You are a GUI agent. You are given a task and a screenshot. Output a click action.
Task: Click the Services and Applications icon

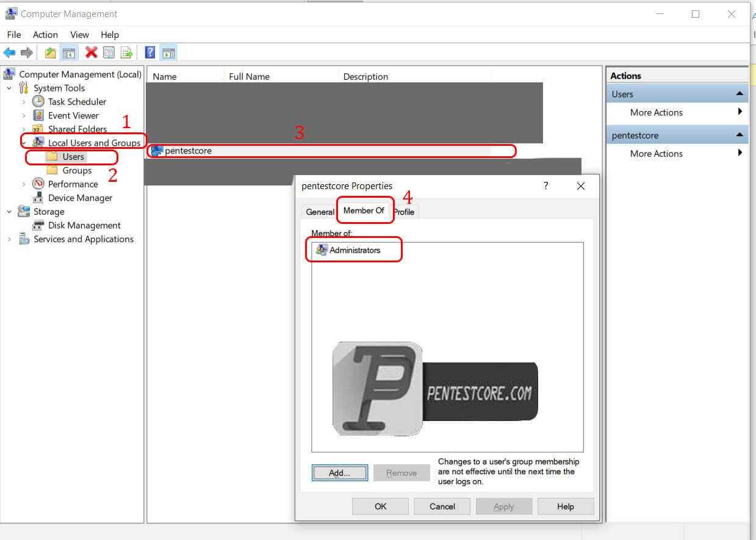pyautogui.click(x=24, y=239)
